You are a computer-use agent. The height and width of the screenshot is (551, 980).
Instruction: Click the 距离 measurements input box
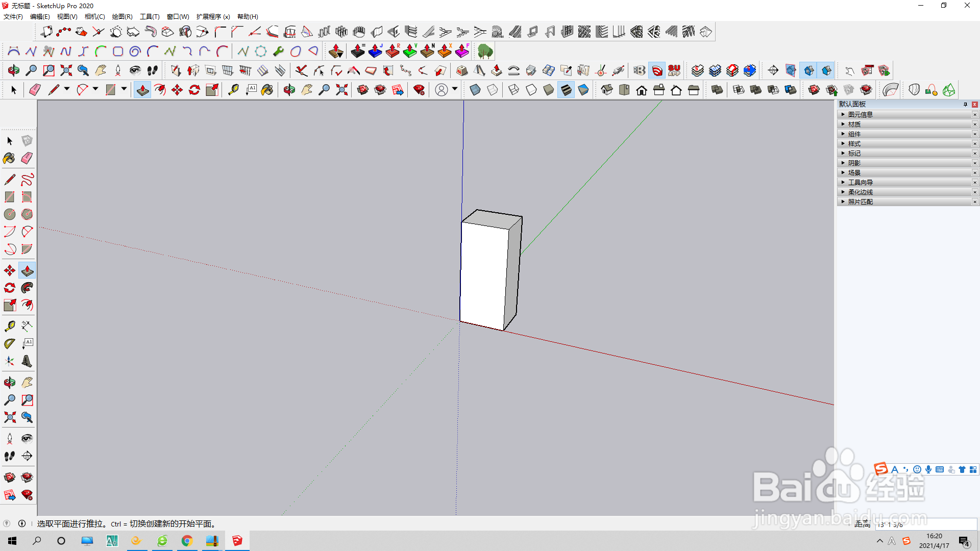(x=925, y=524)
